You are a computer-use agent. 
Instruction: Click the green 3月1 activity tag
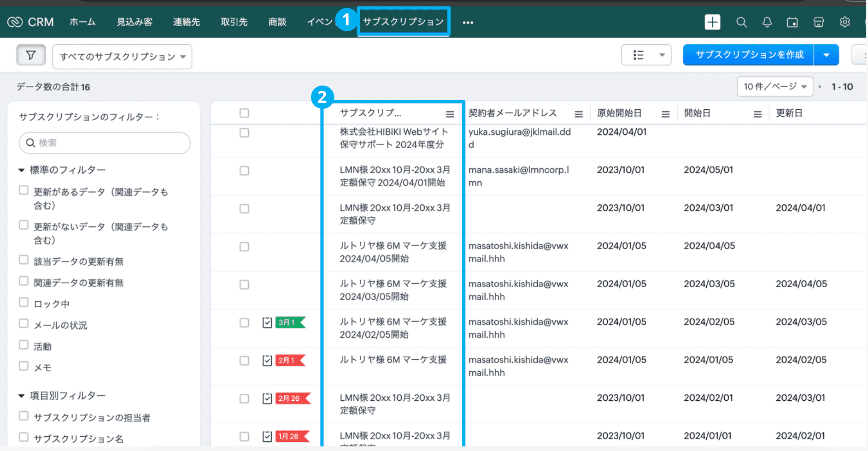tap(291, 322)
